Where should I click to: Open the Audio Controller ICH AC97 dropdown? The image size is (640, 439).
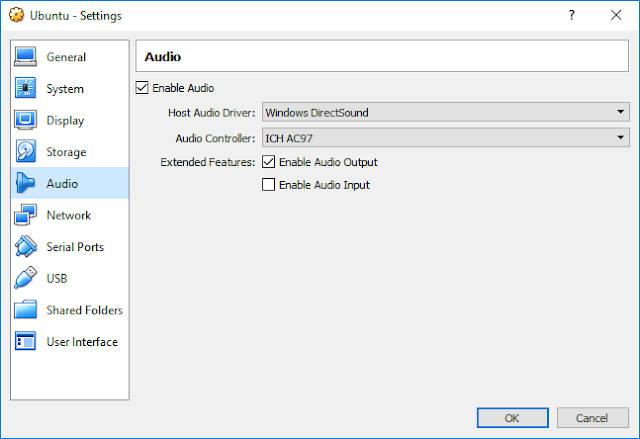coord(445,138)
